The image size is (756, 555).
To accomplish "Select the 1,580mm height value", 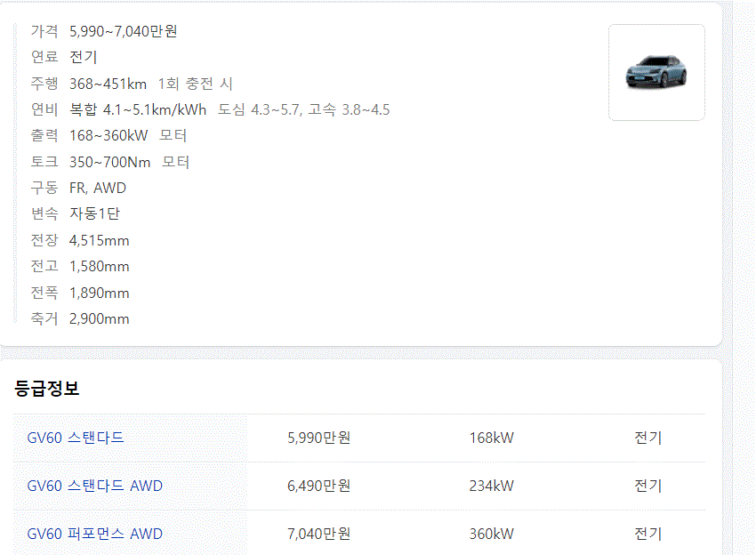I will [100, 267].
